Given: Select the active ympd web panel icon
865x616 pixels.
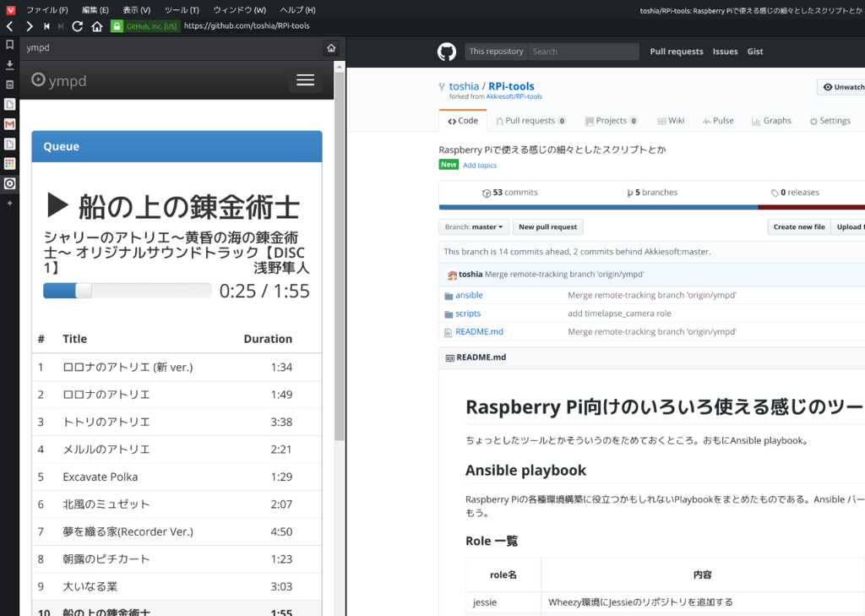Looking at the screenshot, I should pos(9,183).
